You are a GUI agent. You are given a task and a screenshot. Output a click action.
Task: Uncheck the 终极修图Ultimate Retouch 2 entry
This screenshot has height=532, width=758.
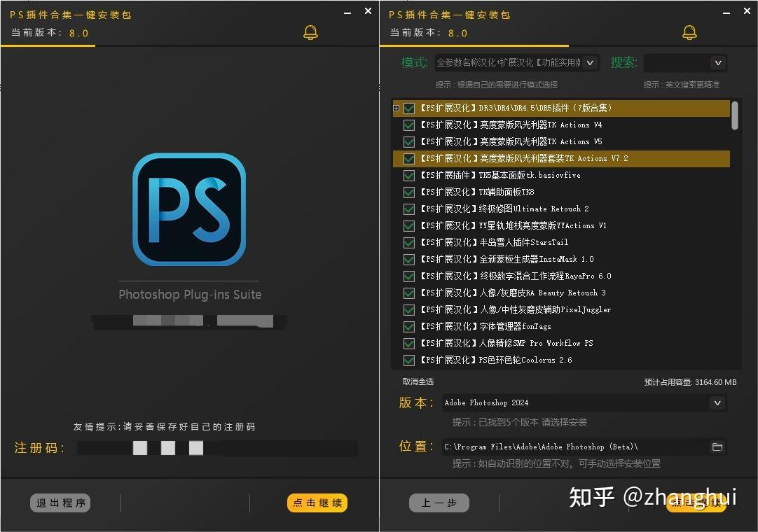tap(408, 209)
